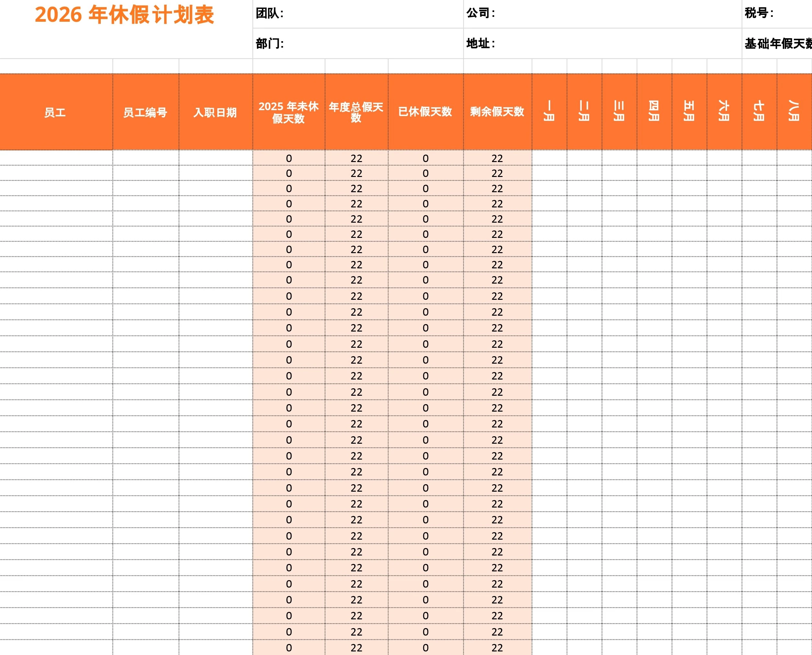Select the 税号: field cell

click(x=777, y=14)
